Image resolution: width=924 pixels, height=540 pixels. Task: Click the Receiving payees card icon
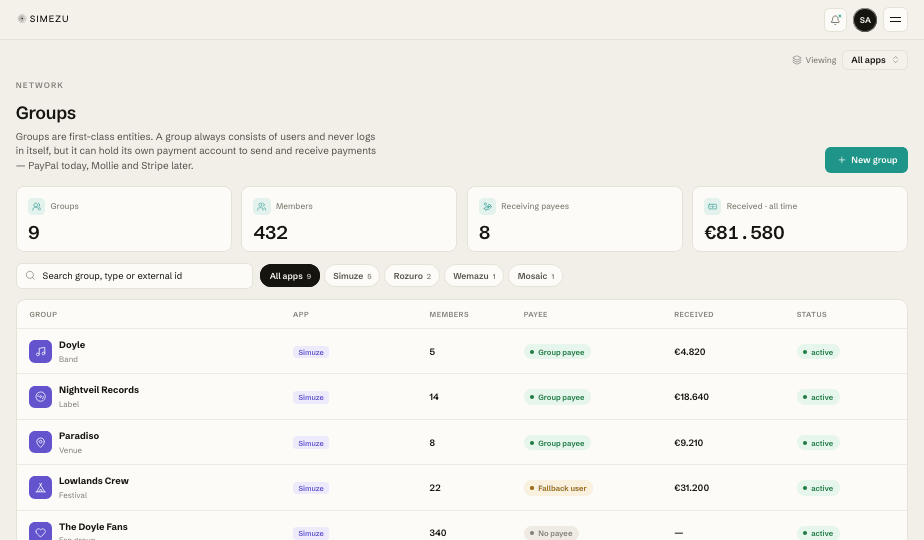pyautogui.click(x=487, y=206)
